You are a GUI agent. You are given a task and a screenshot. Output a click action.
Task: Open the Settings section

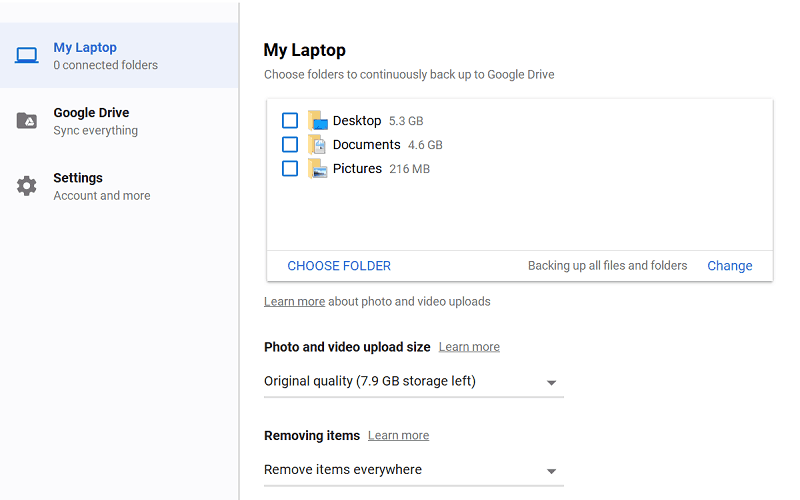pyautogui.click(x=119, y=186)
